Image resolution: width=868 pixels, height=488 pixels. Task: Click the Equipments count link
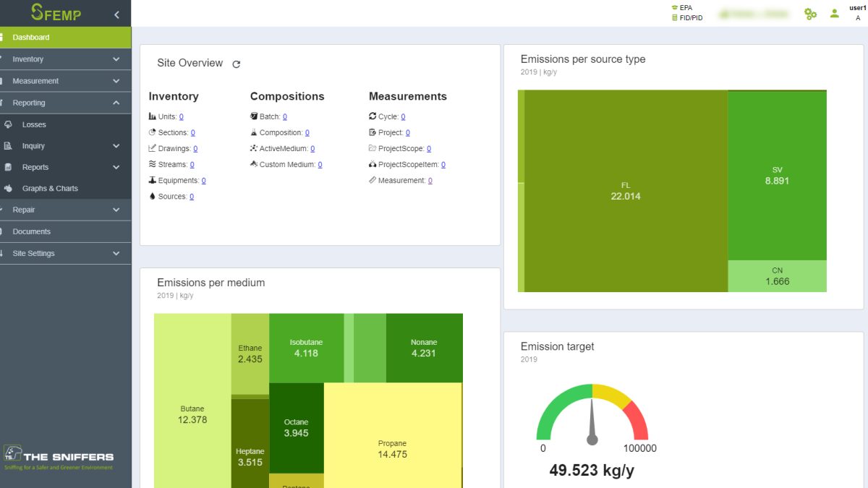click(x=203, y=181)
